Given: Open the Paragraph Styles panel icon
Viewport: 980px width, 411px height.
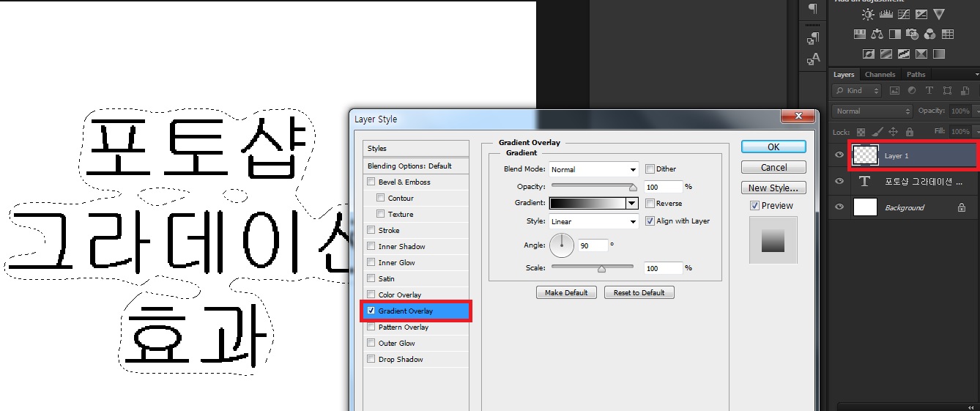Looking at the screenshot, I should coord(813,38).
